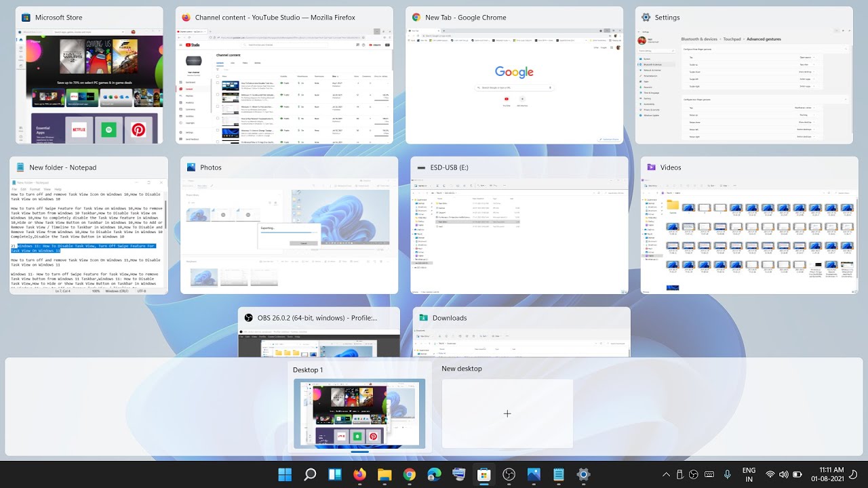
Task: Switch to the Photos app window
Action: [289, 226]
